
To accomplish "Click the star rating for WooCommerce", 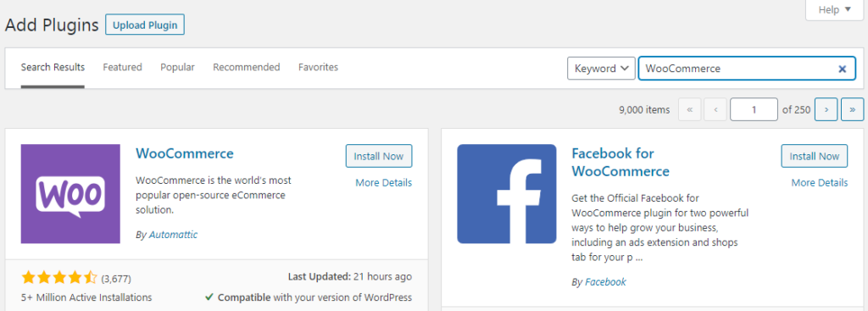I will [x=59, y=278].
